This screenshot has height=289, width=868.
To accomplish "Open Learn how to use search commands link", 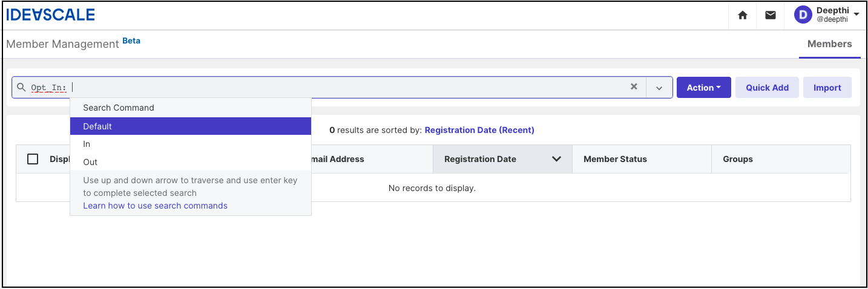I will pyautogui.click(x=156, y=206).
